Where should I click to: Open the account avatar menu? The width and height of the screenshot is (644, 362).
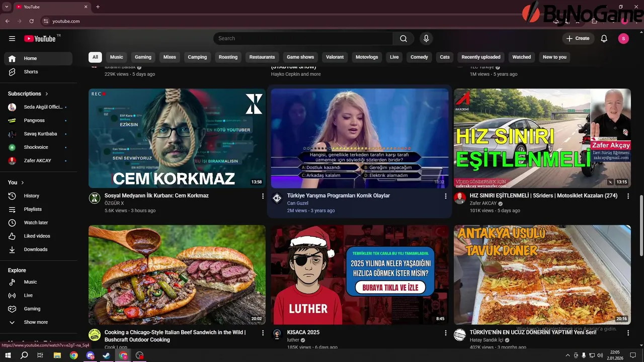click(x=623, y=39)
